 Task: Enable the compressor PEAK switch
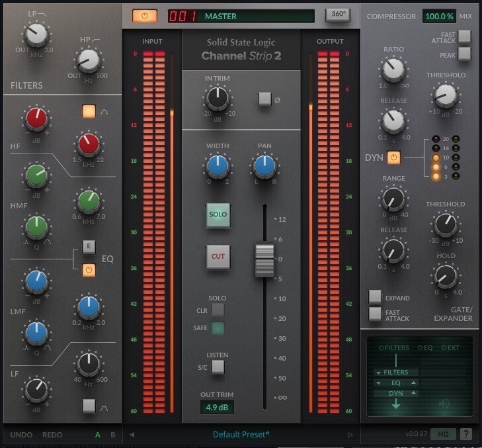pos(464,54)
